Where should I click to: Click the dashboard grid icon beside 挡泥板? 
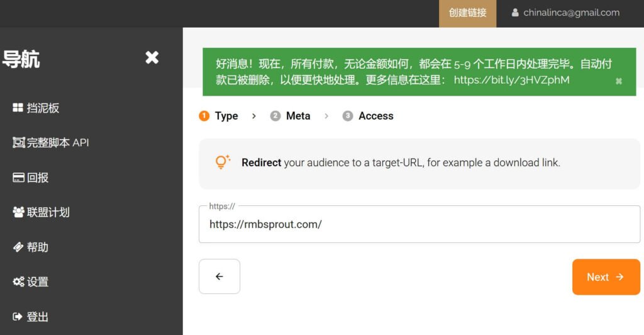point(18,108)
